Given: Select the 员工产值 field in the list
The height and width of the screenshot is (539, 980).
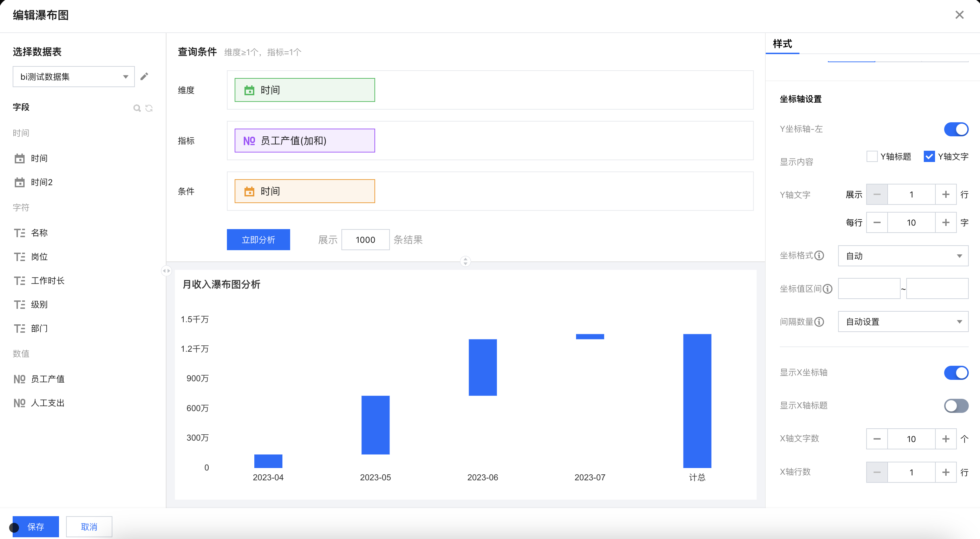Looking at the screenshot, I should pyautogui.click(x=47, y=379).
